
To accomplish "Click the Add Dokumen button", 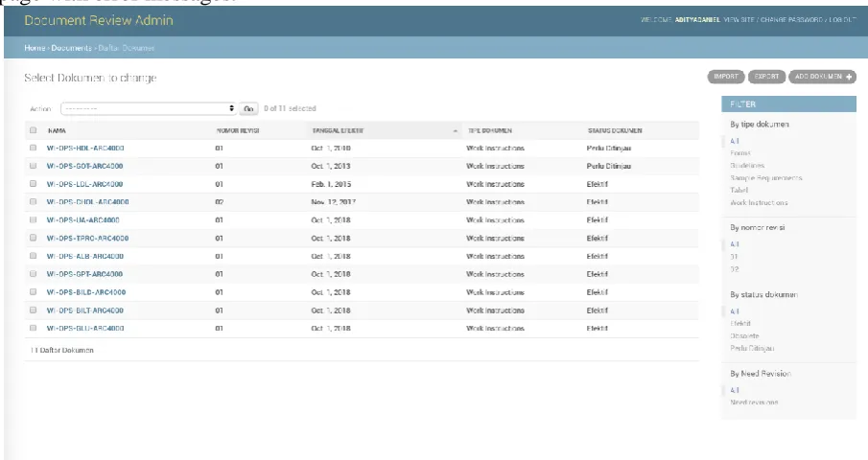I will click(x=823, y=77).
